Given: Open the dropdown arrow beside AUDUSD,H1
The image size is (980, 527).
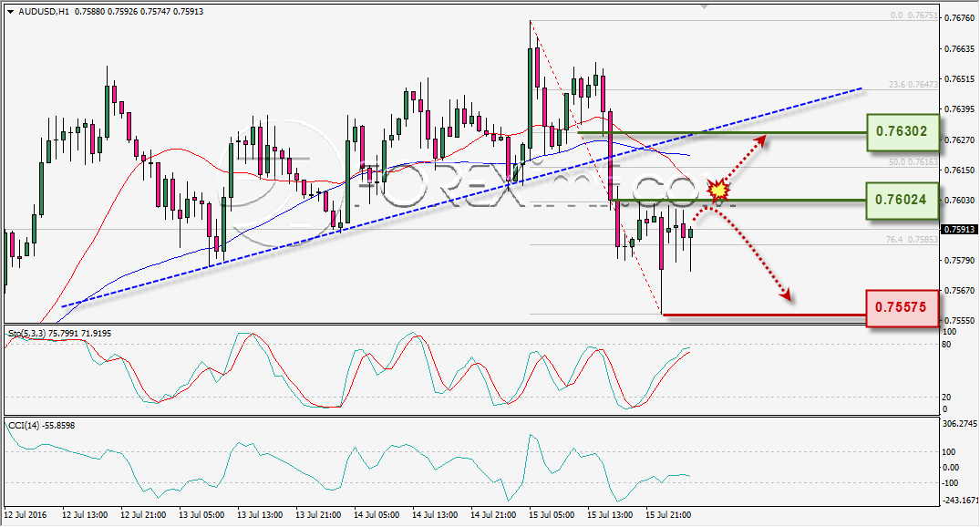Looking at the screenshot, I should point(10,12).
